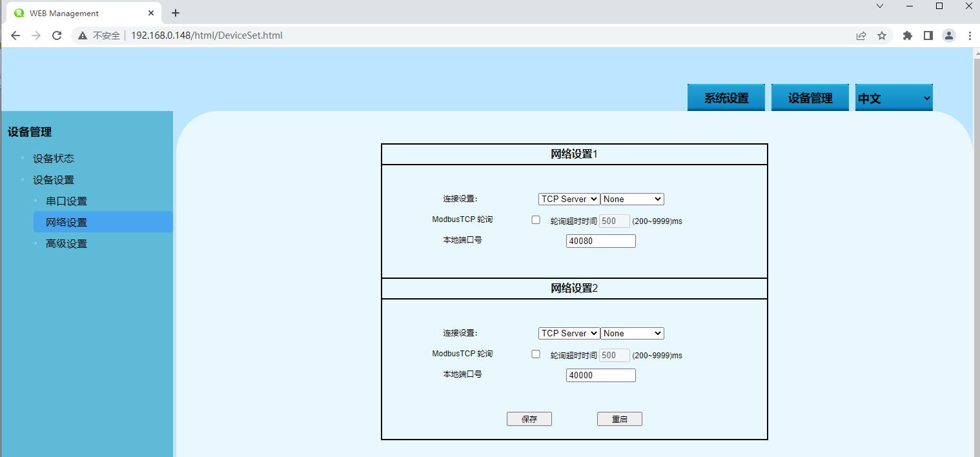Open the browser extensions puzzle icon
The image size is (980, 457).
point(908,36)
